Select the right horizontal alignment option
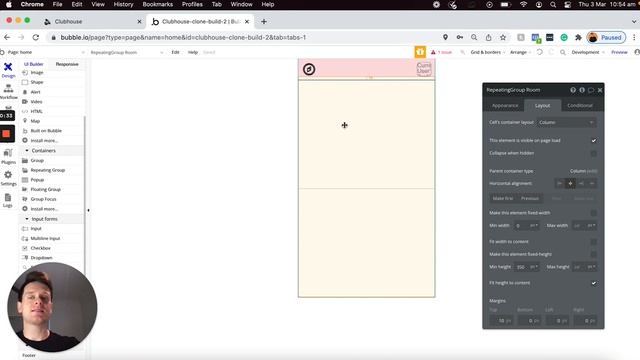Screen dimensions: 640x360 tap(581, 184)
